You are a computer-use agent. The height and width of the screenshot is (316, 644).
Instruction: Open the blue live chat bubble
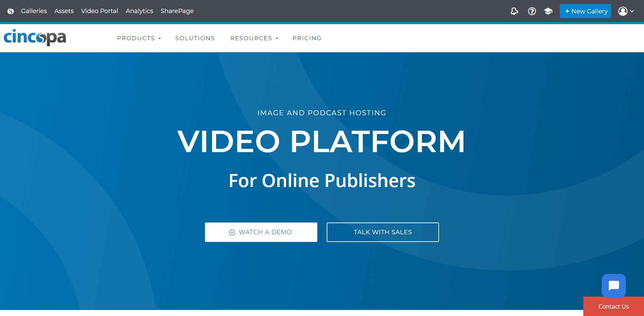[x=613, y=286]
